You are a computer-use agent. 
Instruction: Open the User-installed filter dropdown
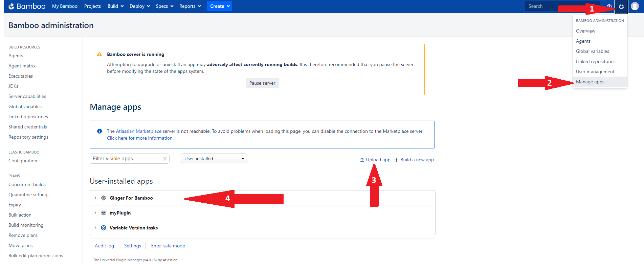tap(214, 159)
